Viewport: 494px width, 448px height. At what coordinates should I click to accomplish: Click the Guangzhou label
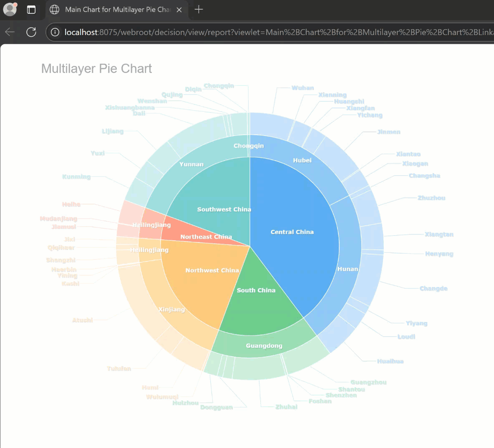point(368,383)
